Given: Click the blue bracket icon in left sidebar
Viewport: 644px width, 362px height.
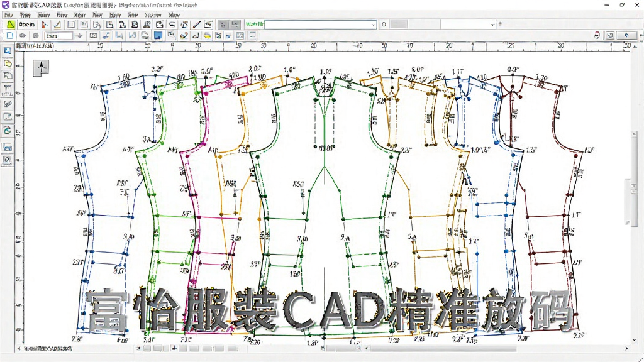Looking at the screenshot, I should click(x=8, y=147).
